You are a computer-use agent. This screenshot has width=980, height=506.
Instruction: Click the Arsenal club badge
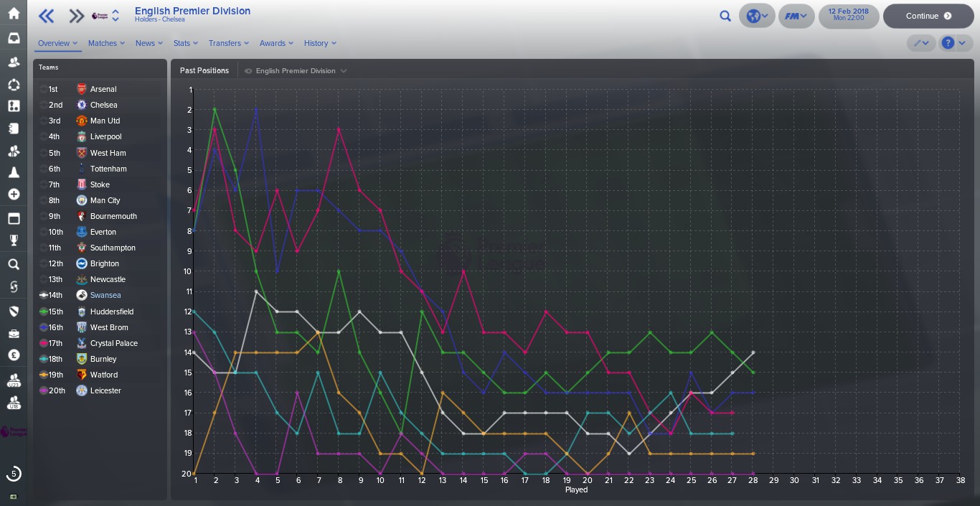coord(81,89)
